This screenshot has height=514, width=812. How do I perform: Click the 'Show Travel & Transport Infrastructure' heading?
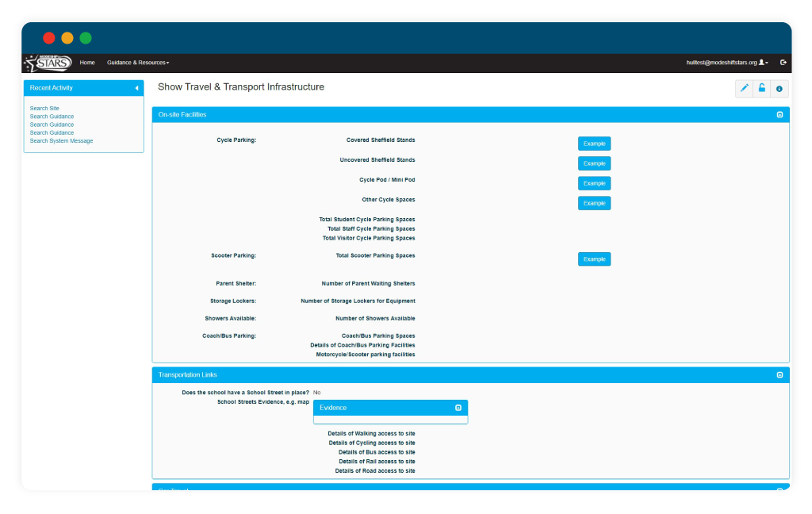click(241, 87)
